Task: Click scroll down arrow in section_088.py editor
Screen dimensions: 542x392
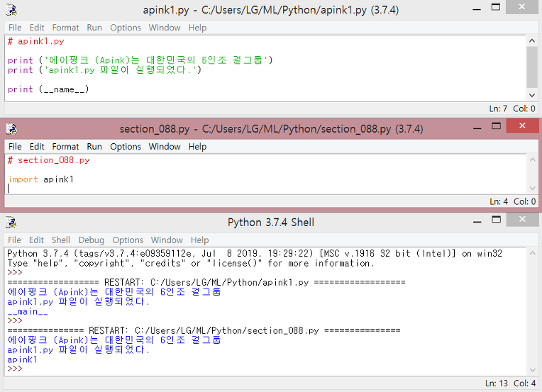Action: (x=532, y=189)
